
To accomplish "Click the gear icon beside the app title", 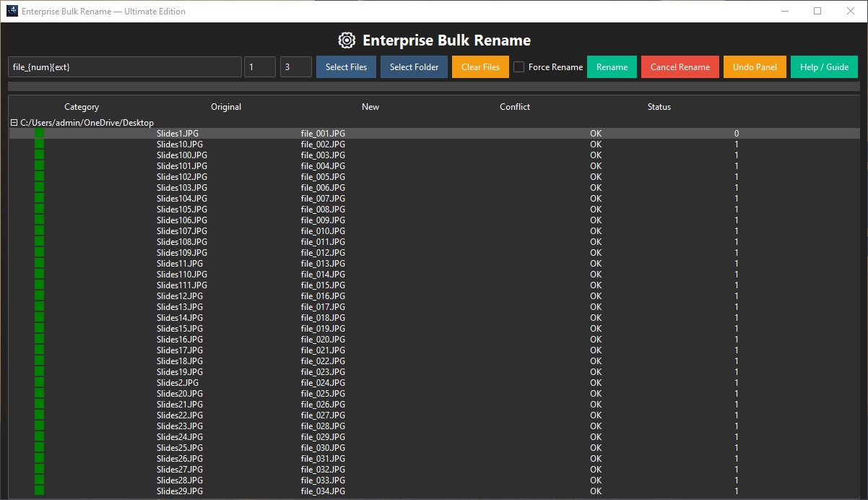I will [x=346, y=40].
